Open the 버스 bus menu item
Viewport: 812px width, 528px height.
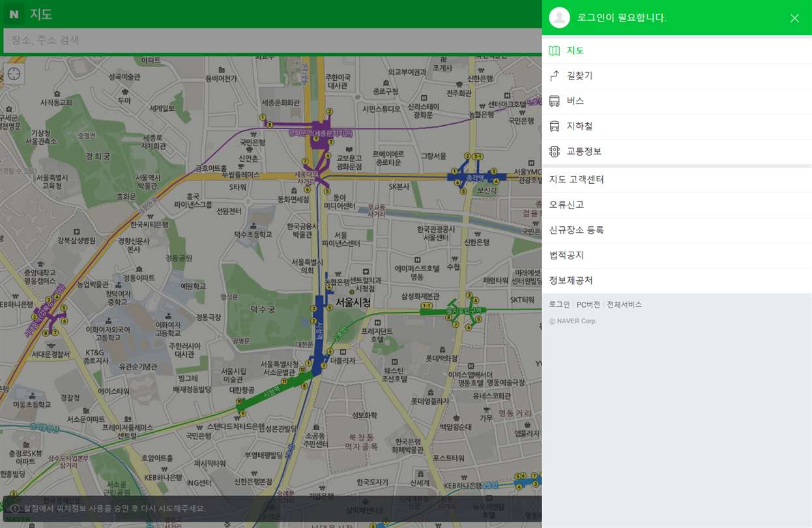coord(676,101)
